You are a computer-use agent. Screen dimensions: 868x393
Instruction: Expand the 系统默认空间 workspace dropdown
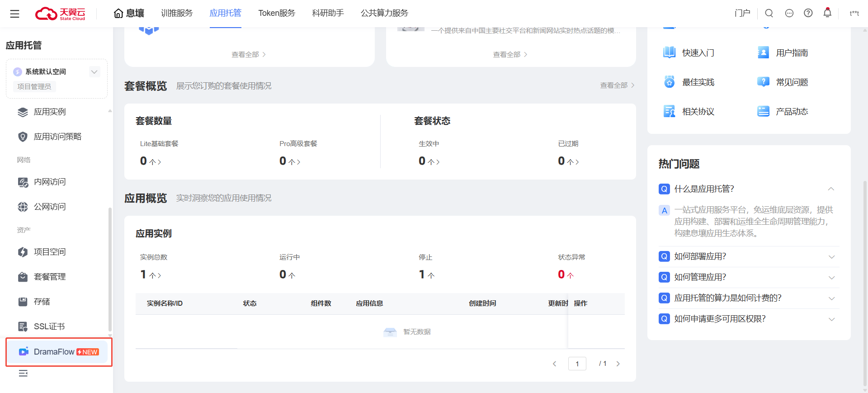(94, 72)
